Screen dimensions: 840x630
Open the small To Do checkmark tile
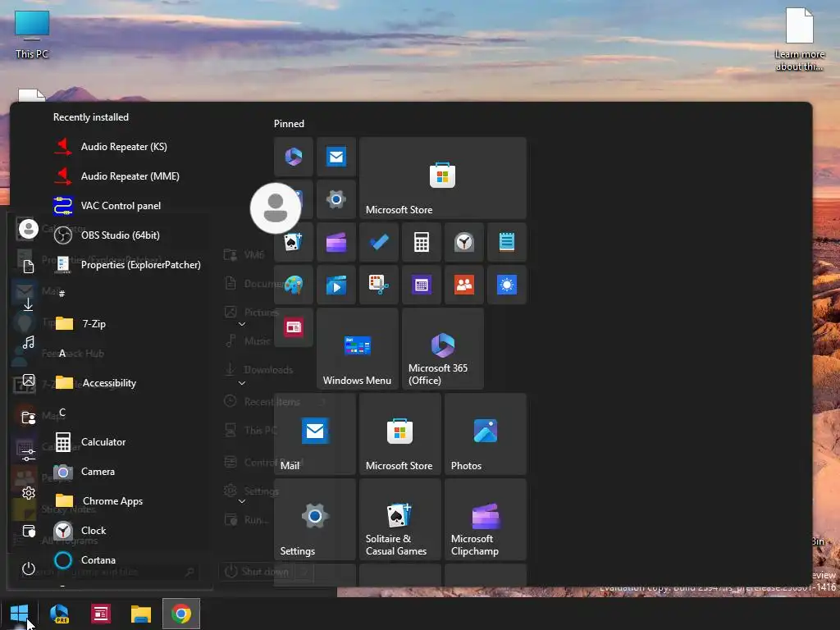(379, 242)
